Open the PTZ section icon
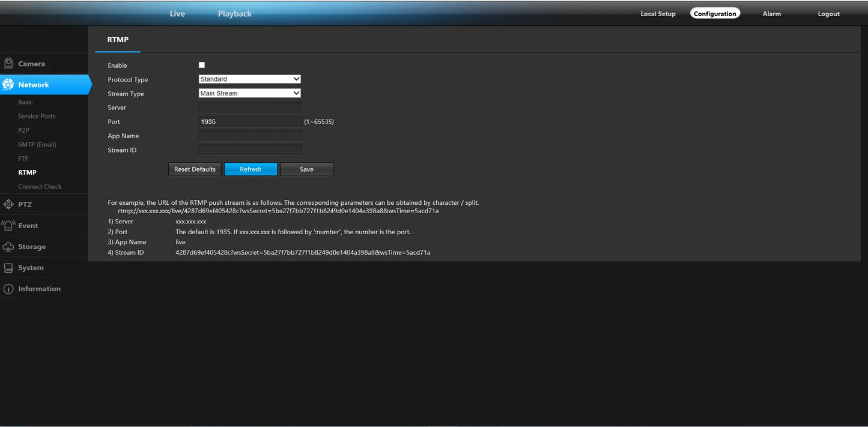Screen dimensions: 868x427 point(8,205)
